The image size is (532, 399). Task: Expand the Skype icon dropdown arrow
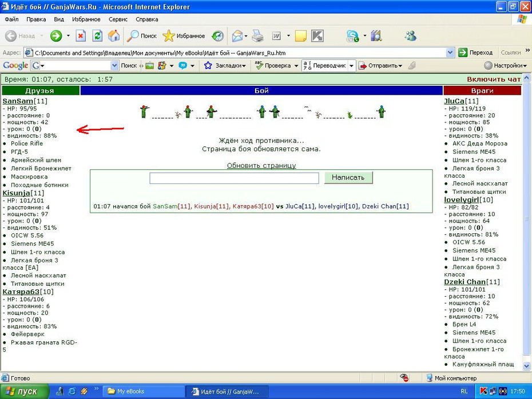(x=365, y=35)
